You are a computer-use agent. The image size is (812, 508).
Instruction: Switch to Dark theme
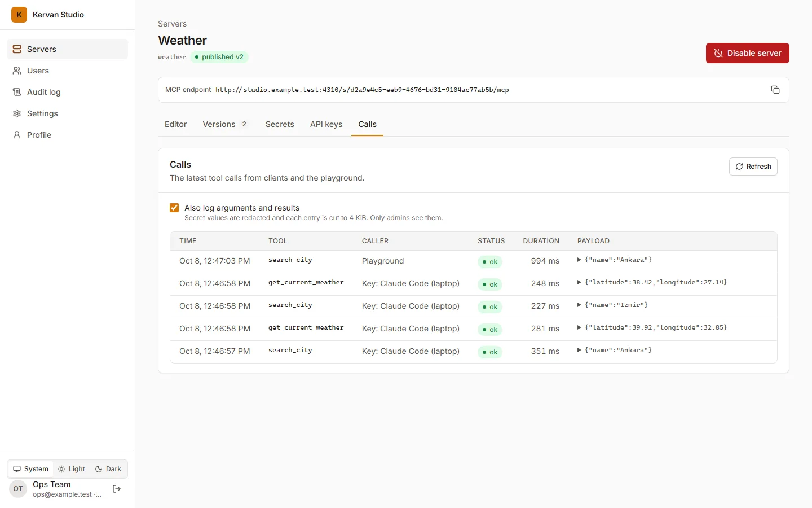pyautogui.click(x=108, y=469)
